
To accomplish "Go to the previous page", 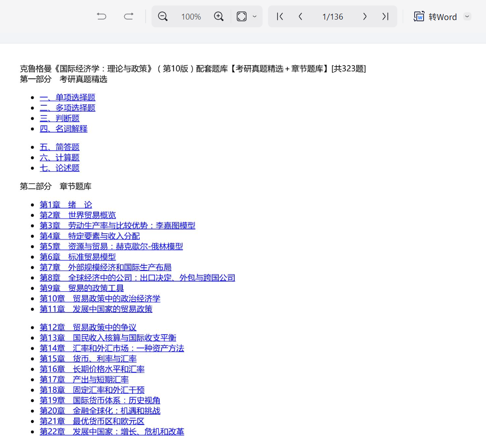I will 300,17.
